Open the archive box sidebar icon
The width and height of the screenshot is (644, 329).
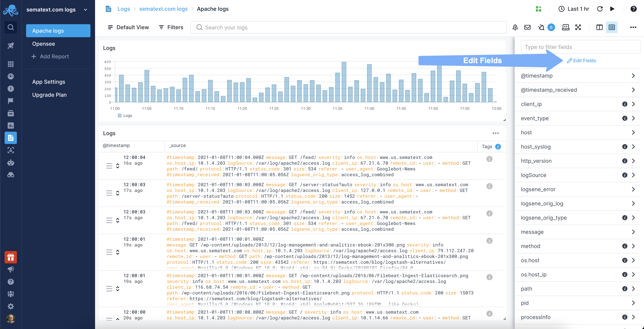(x=11, y=113)
